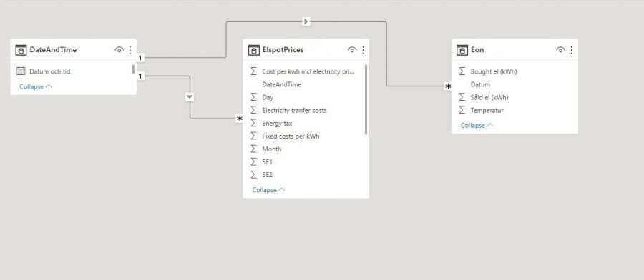The width and height of the screenshot is (644, 280).
Task: Click sigma icon beside Fixed costs per kWh
Action: (254, 136)
